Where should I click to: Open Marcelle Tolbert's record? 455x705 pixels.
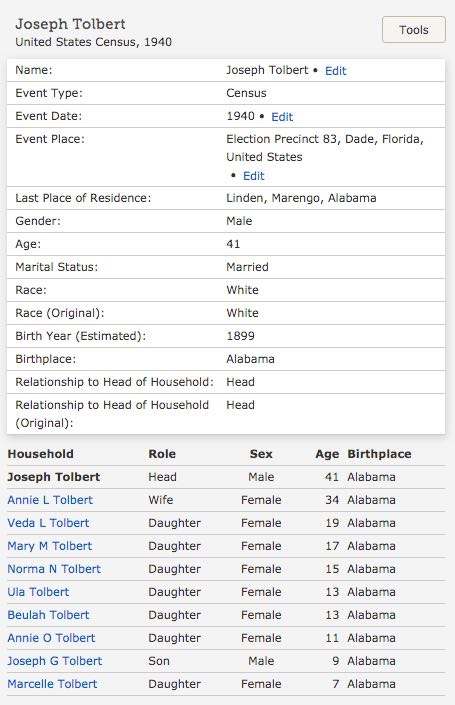click(x=52, y=684)
